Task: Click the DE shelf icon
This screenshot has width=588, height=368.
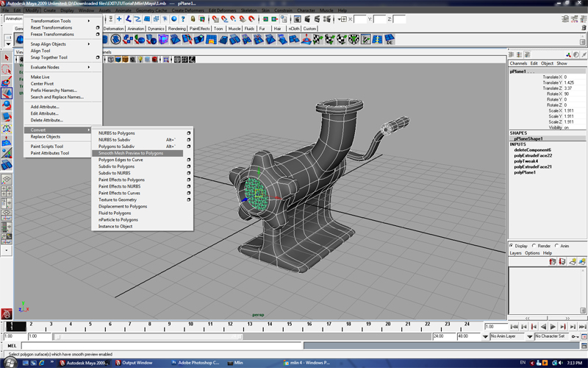Action: coord(390,40)
